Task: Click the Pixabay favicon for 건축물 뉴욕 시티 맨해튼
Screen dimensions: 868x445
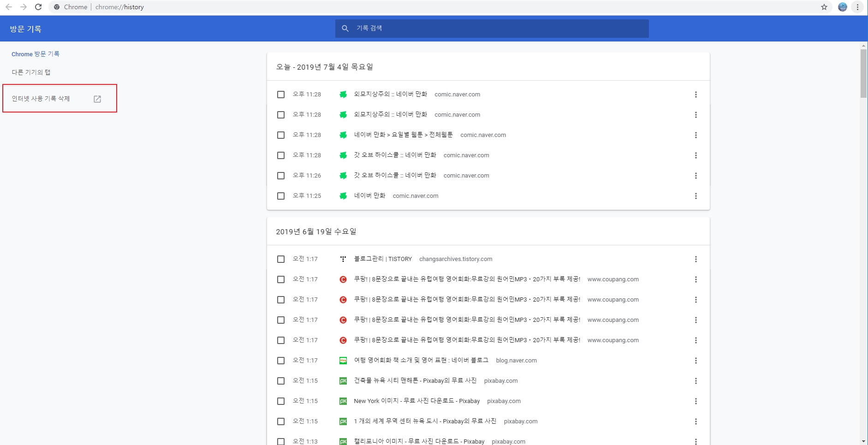Action: point(343,381)
